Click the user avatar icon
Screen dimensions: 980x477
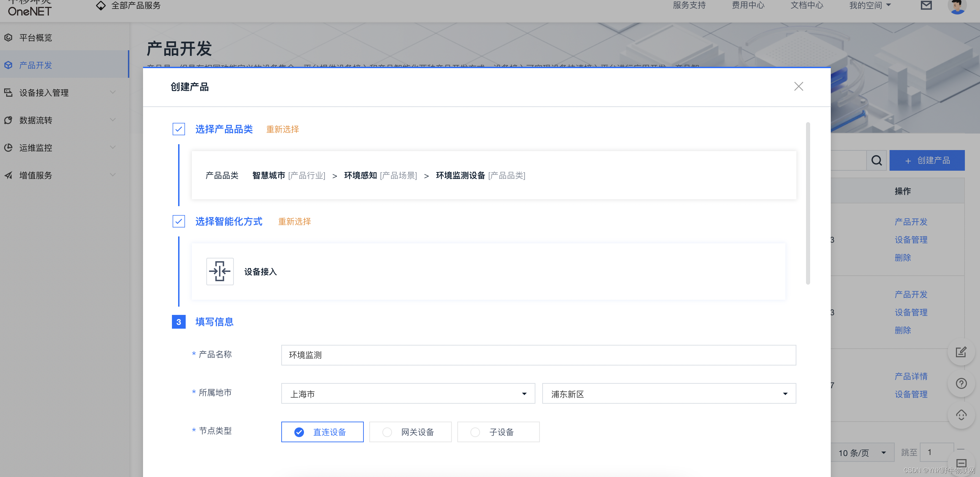[x=957, y=6]
